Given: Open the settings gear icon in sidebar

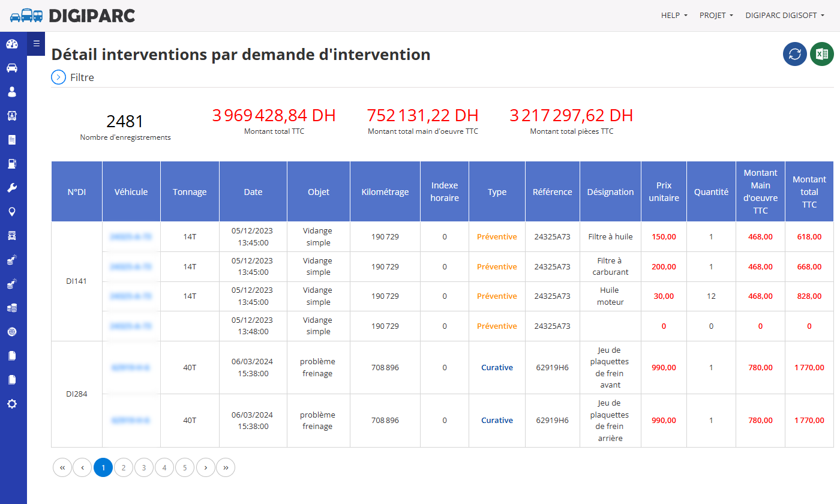Looking at the screenshot, I should [x=12, y=404].
